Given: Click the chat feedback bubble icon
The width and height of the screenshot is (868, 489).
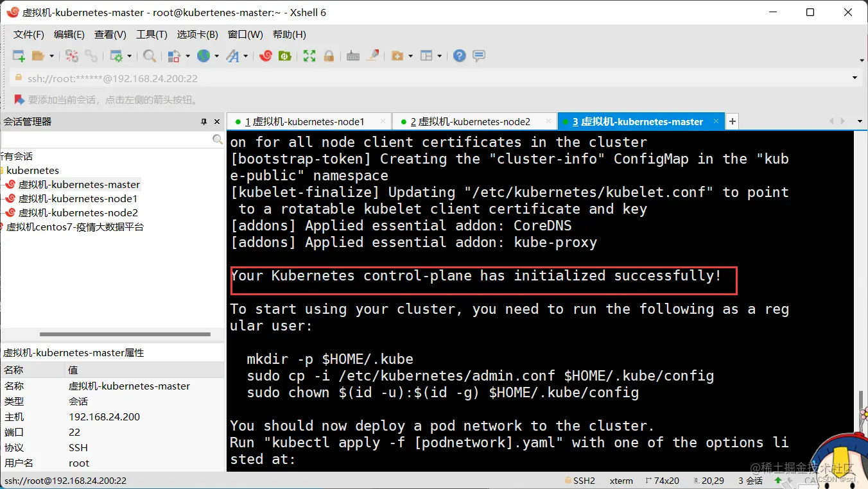Looking at the screenshot, I should pos(479,56).
